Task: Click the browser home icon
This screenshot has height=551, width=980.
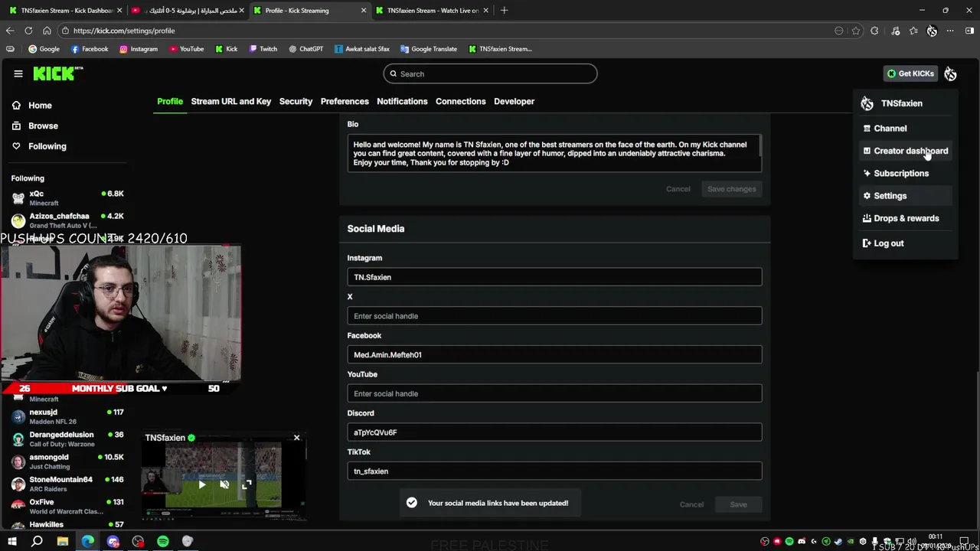Action: tap(47, 31)
